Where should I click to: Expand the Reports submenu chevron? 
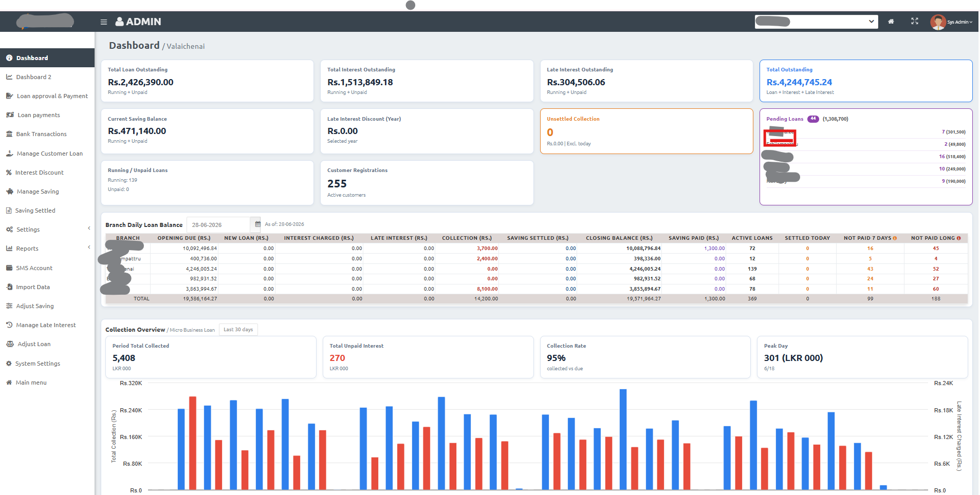click(x=89, y=247)
